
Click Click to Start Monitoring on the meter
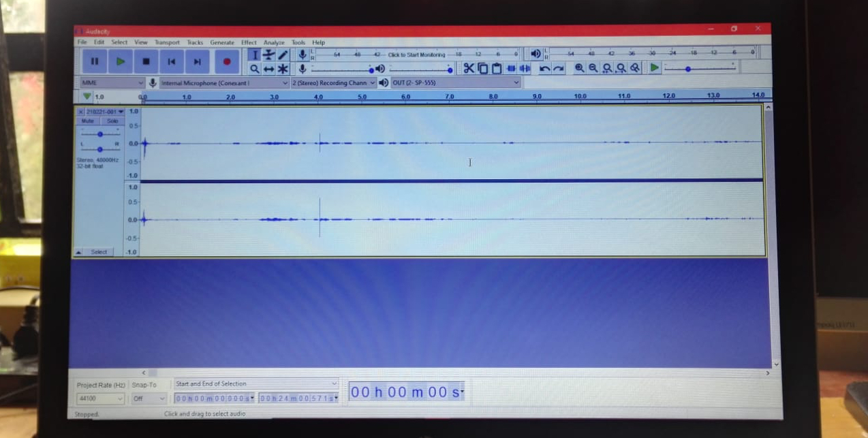coord(416,54)
